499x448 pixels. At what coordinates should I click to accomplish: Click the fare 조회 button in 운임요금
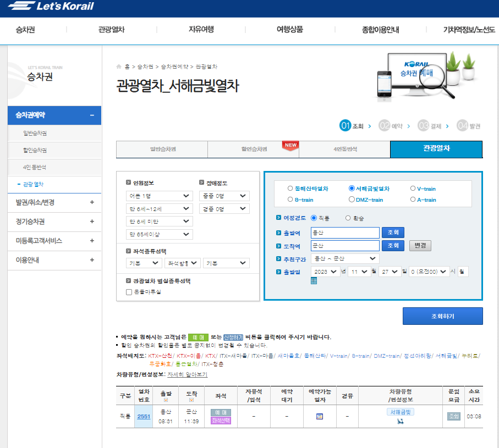(x=453, y=416)
